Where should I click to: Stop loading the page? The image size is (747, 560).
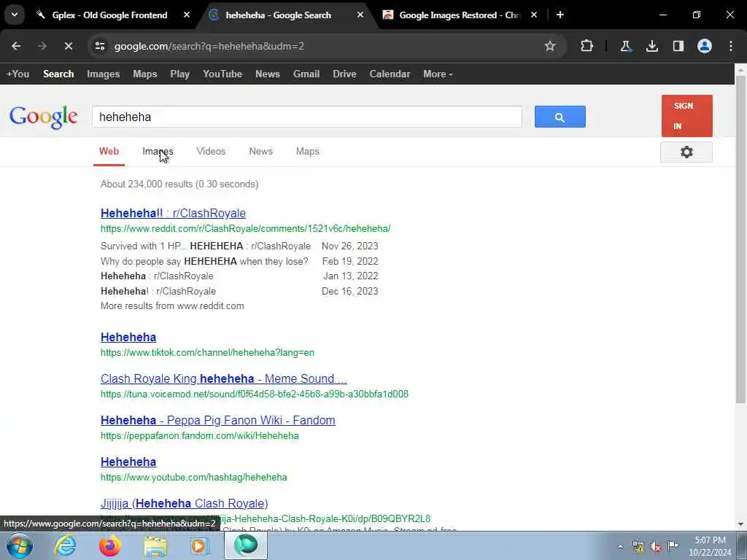pyautogui.click(x=68, y=46)
